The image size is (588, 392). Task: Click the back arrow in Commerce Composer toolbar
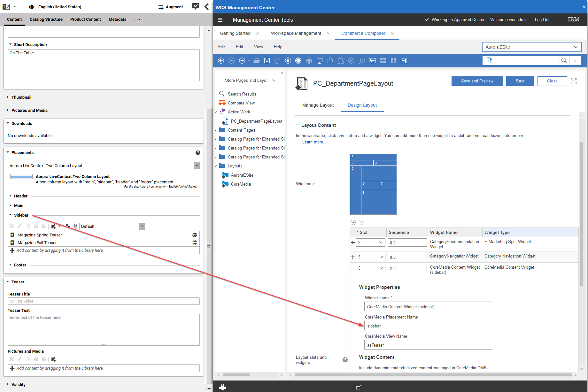(221, 61)
